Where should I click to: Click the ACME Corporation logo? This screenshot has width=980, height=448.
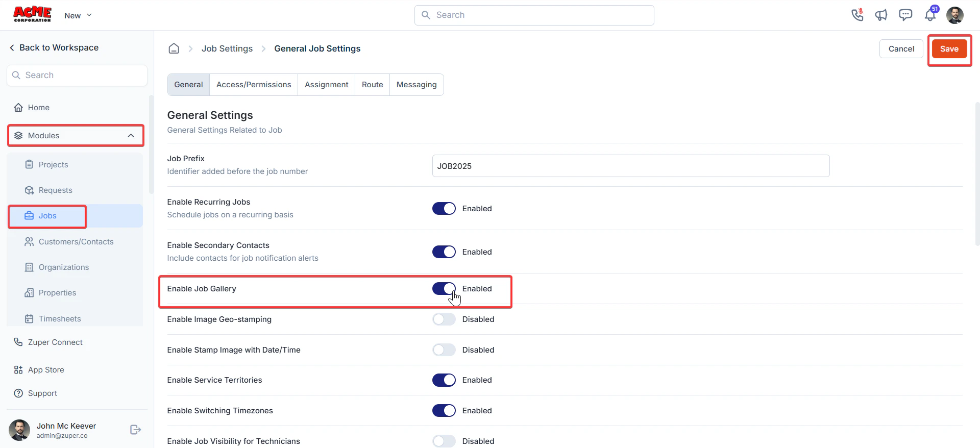point(32,14)
